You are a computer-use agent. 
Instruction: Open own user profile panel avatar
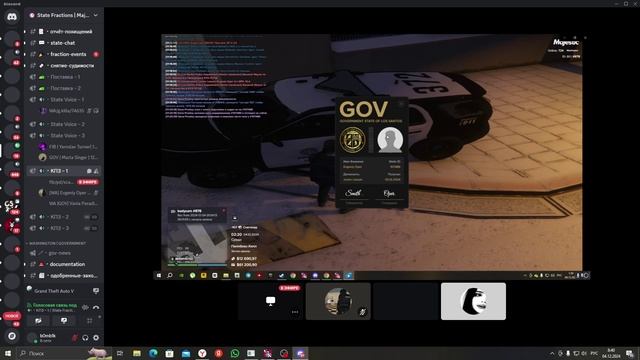(x=32, y=338)
